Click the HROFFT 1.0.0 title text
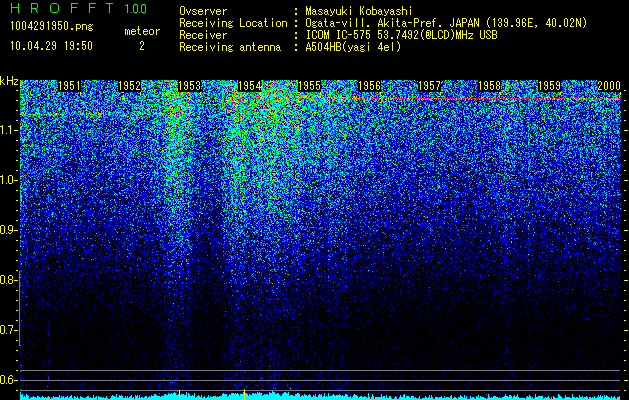Screen dimensions: 629x400 [79, 8]
